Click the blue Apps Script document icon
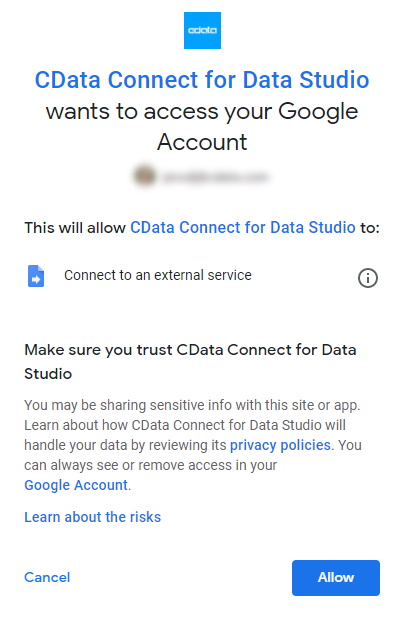 [36, 276]
